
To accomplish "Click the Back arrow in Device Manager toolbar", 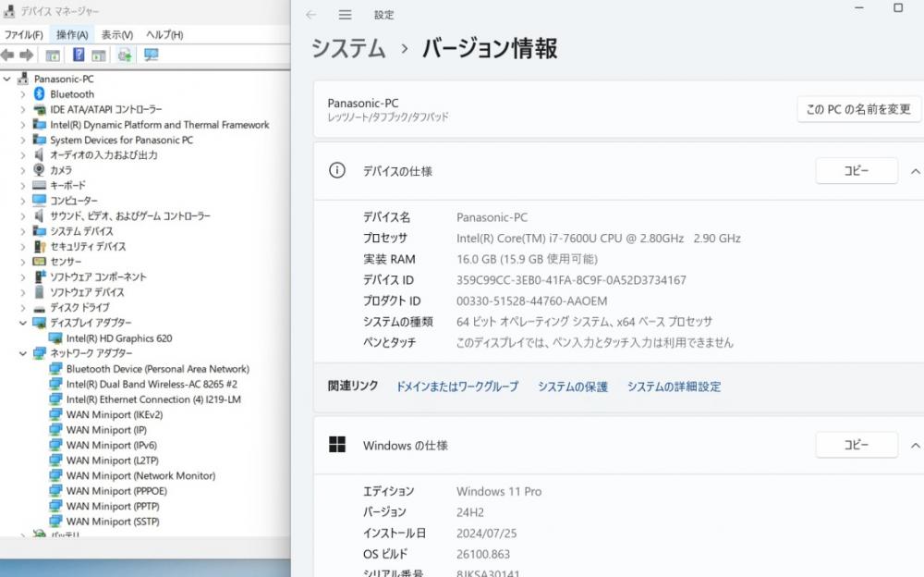I will [7, 55].
